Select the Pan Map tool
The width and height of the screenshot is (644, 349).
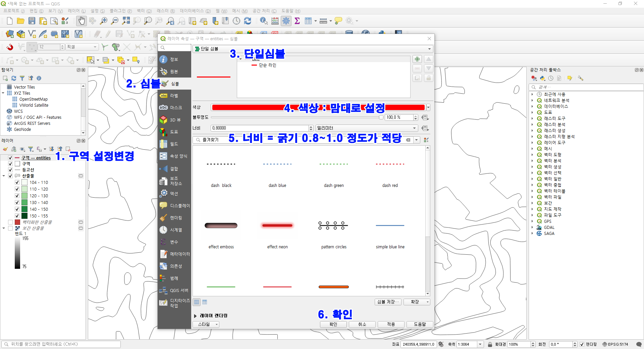82,21
